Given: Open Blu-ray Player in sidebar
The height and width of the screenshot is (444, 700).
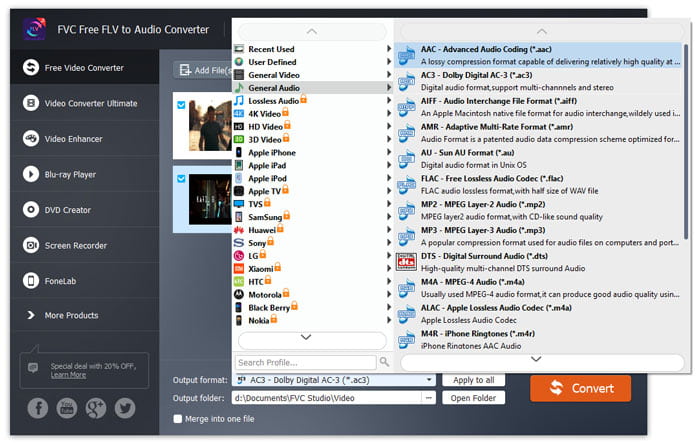Looking at the screenshot, I should [84, 174].
